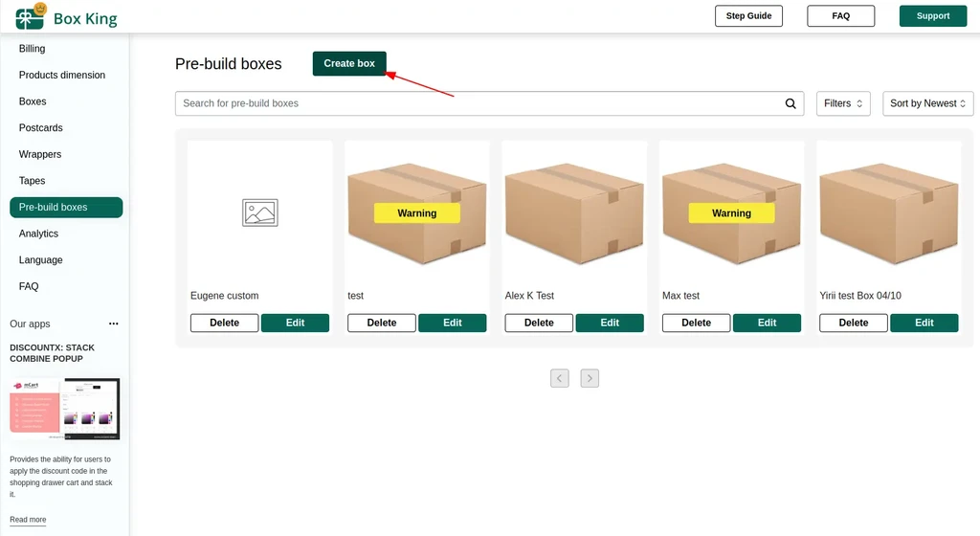The width and height of the screenshot is (980, 536).
Task: Edit the Yirii test Box 04/10
Action: tap(924, 323)
